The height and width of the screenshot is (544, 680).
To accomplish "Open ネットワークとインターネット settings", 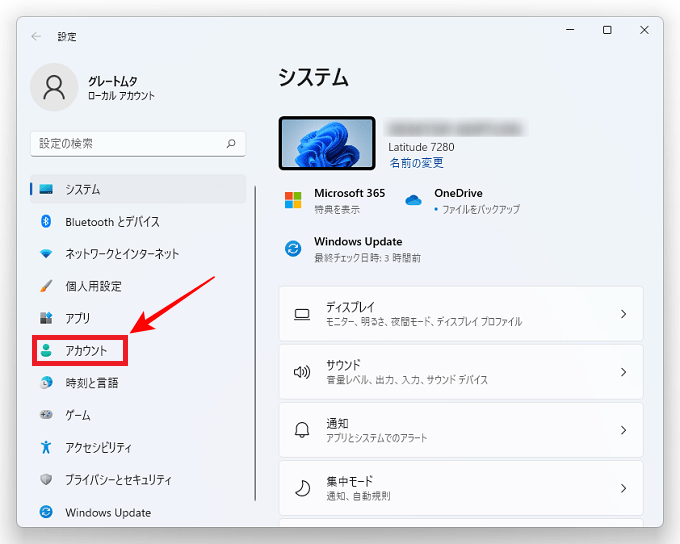I will point(138,254).
